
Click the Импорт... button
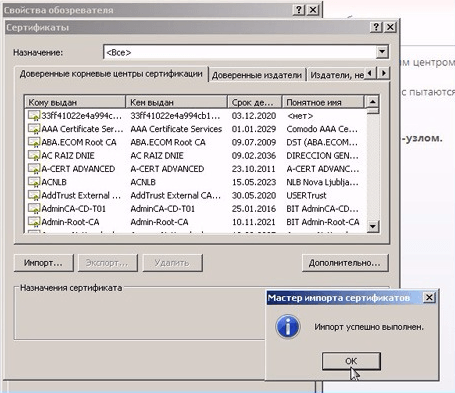tap(43, 263)
